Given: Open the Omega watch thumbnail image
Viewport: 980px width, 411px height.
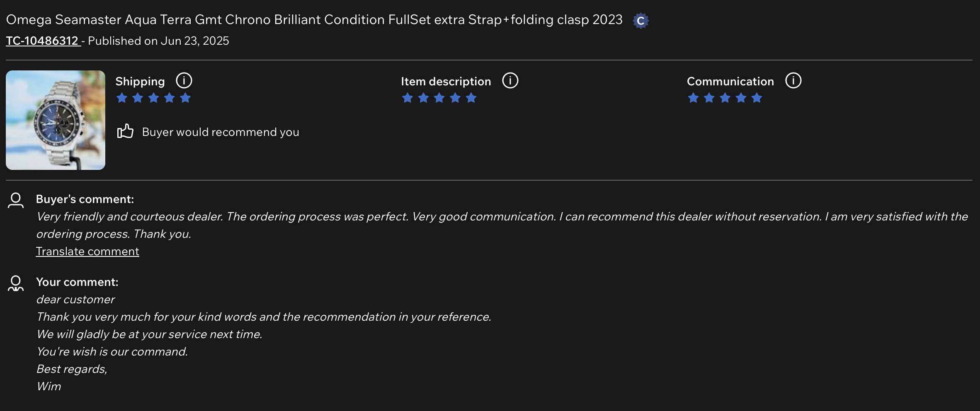Looking at the screenshot, I should [56, 120].
